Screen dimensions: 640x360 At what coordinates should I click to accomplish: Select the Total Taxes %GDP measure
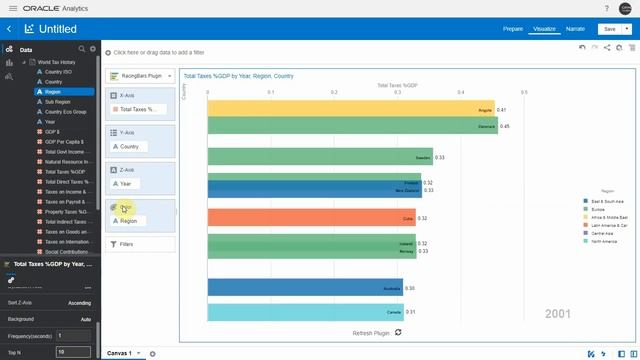[65, 172]
